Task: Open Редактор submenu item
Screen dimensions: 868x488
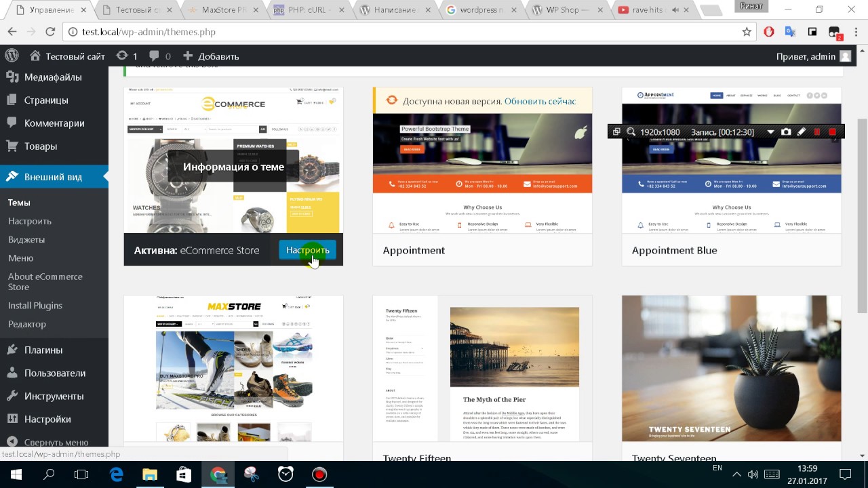Action: point(27,324)
